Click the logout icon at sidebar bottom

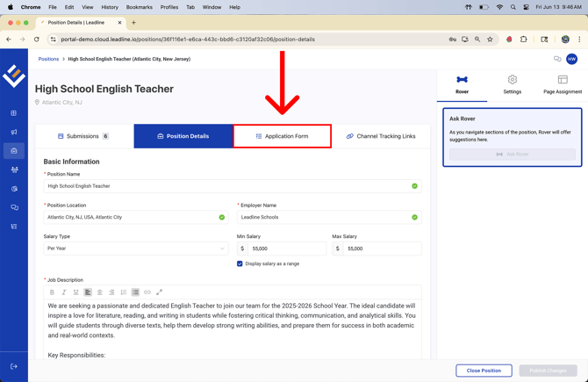(14, 366)
